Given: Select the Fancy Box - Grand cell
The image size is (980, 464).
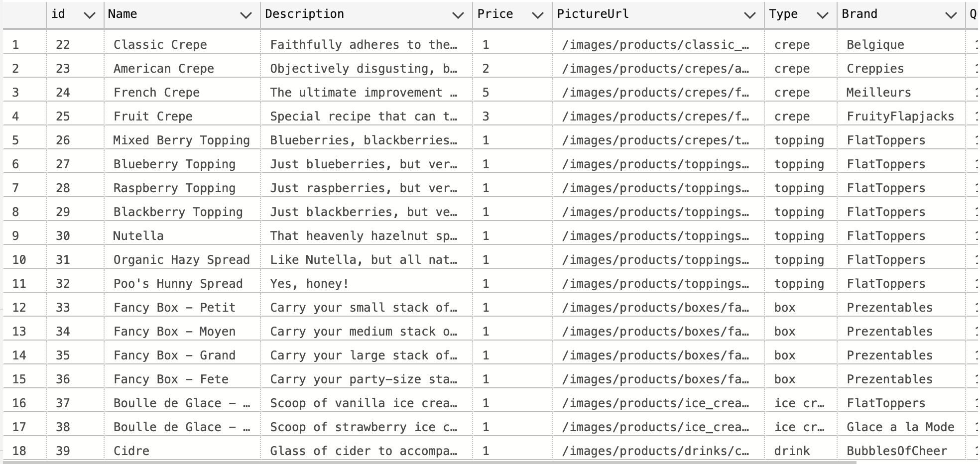Looking at the screenshot, I should point(182,355).
